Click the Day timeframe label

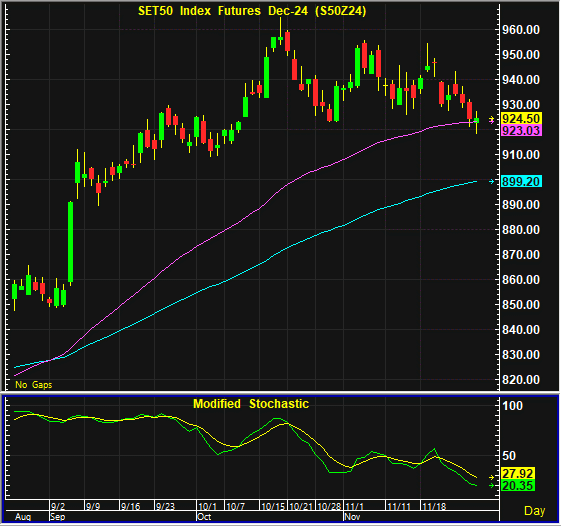[x=535, y=511]
